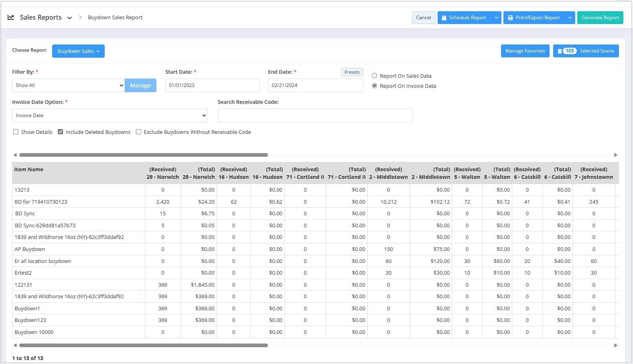Image resolution: width=633 pixels, height=364 pixels.
Task: Click the top horizontal scrollbar thumb
Action: (x=144, y=155)
